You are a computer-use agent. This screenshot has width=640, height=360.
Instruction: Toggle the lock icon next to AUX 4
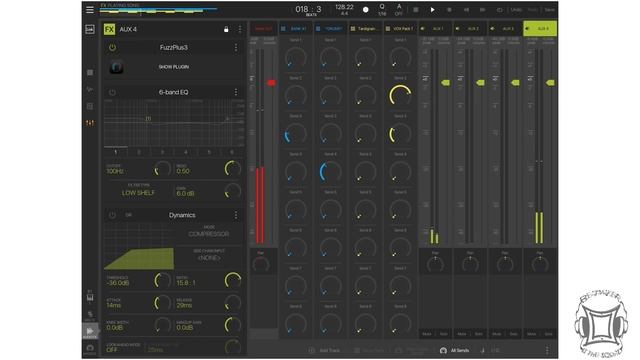click(226, 29)
